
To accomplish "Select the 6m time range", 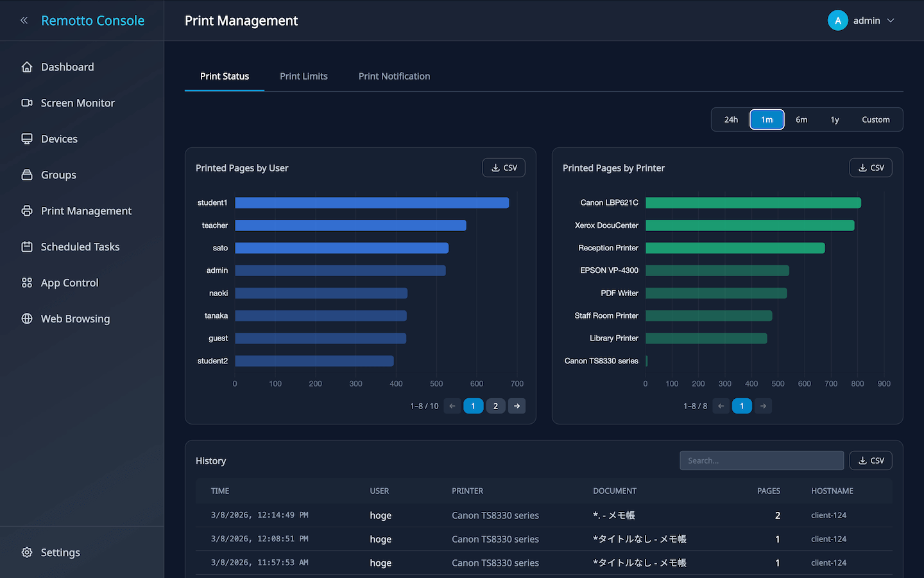I will (801, 119).
